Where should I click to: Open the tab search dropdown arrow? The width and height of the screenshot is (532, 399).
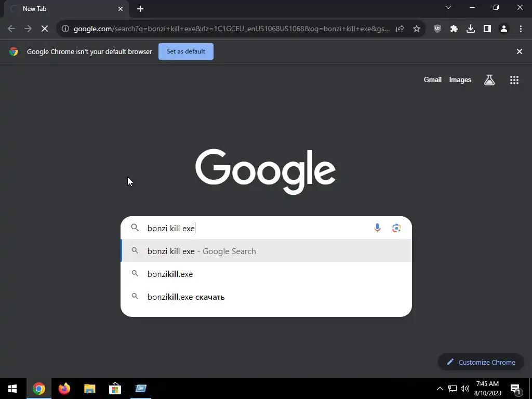pyautogui.click(x=448, y=7)
